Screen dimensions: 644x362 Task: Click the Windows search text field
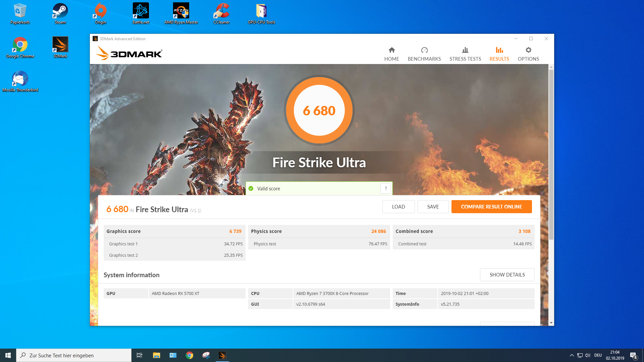click(x=74, y=355)
